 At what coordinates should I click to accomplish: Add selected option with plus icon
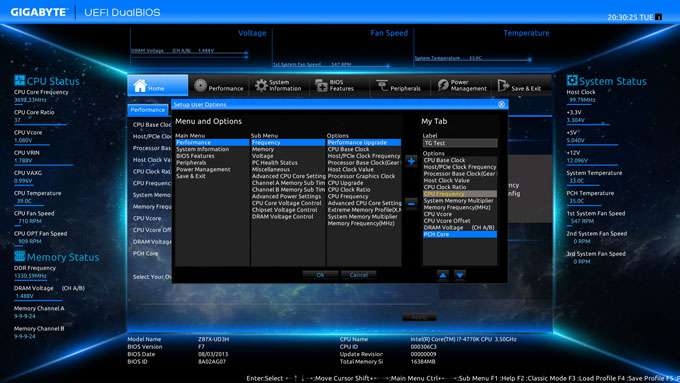tap(411, 161)
